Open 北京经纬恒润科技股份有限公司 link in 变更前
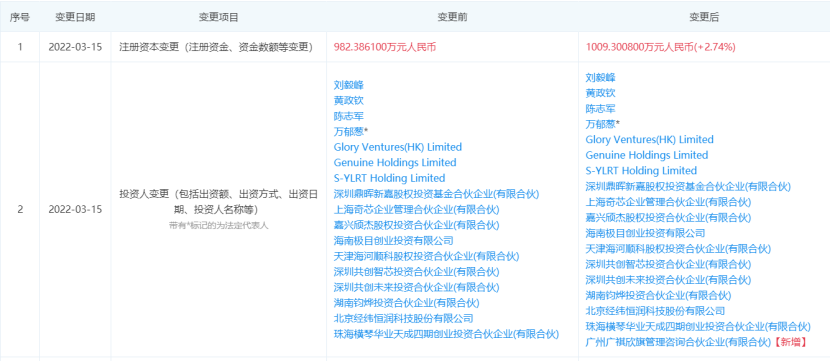The height and width of the screenshot is (361, 831). (403, 319)
